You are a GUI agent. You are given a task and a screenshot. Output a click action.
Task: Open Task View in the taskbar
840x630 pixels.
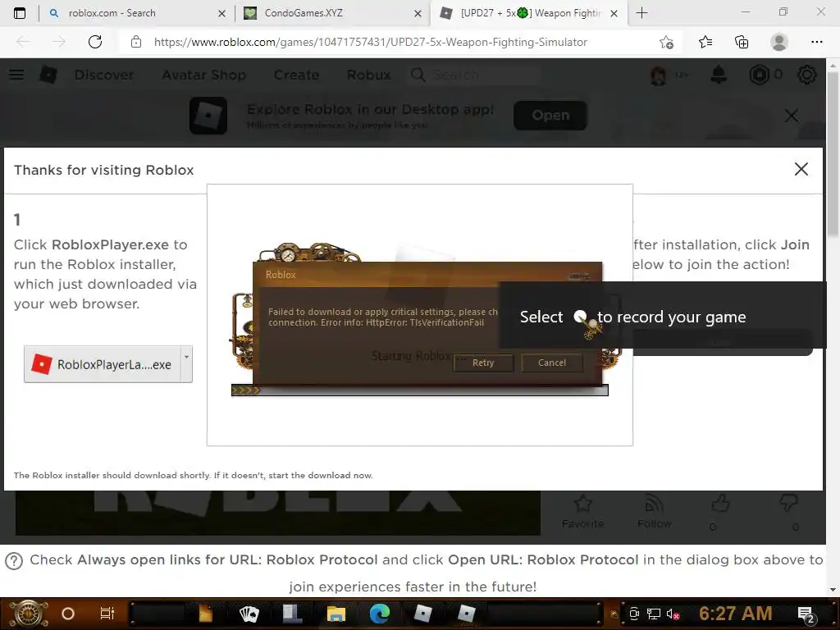click(107, 614)
